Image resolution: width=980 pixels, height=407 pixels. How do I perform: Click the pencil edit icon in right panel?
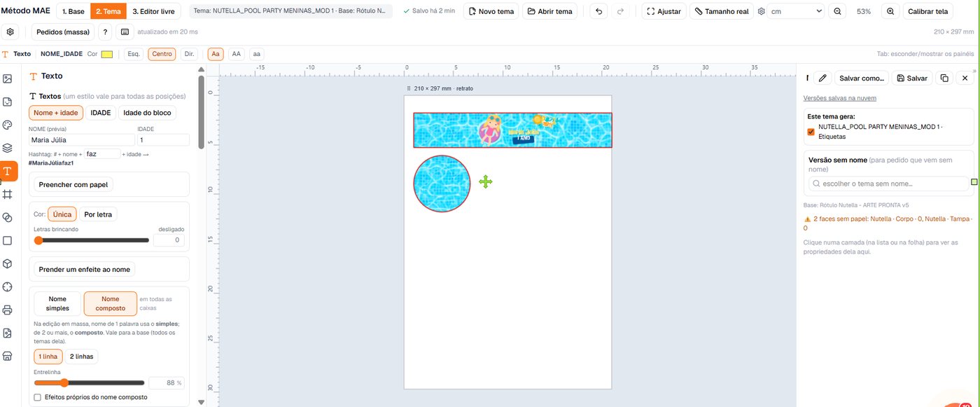click(x=823, y=78)
